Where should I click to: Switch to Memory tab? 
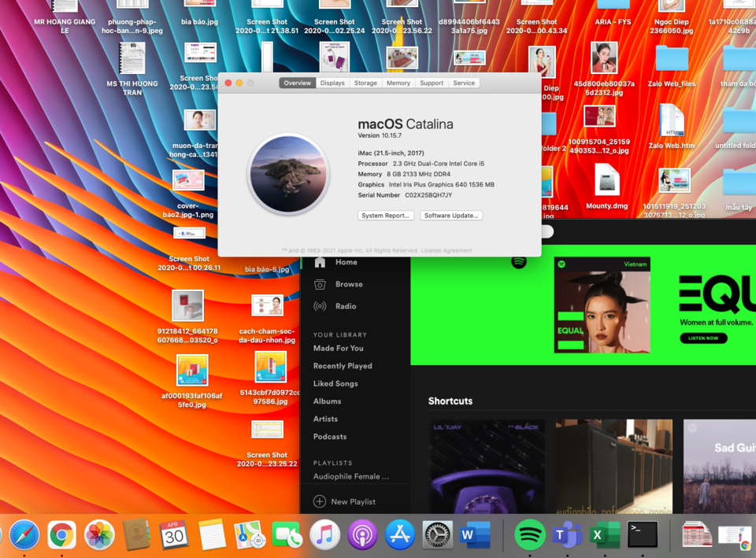(x=398, y=83)
